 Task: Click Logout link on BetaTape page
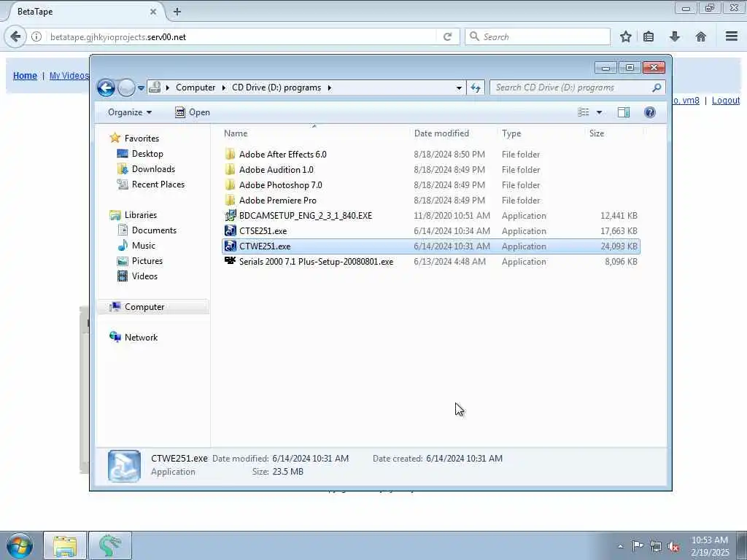(x=726, y=101)
